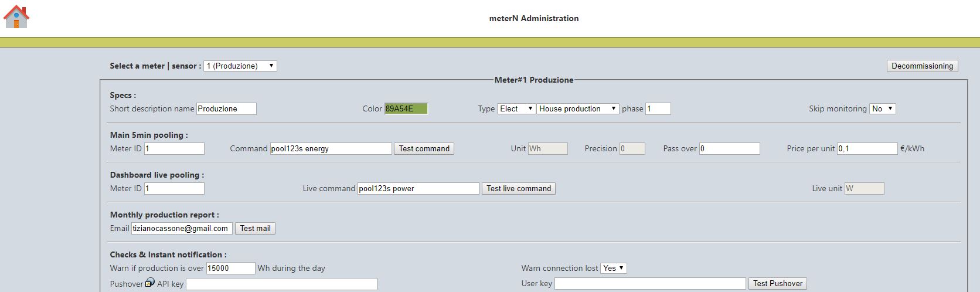This screenshot has width=980, height=292.
Task: Focus the Short description name field
Action: tap(226, 108)
